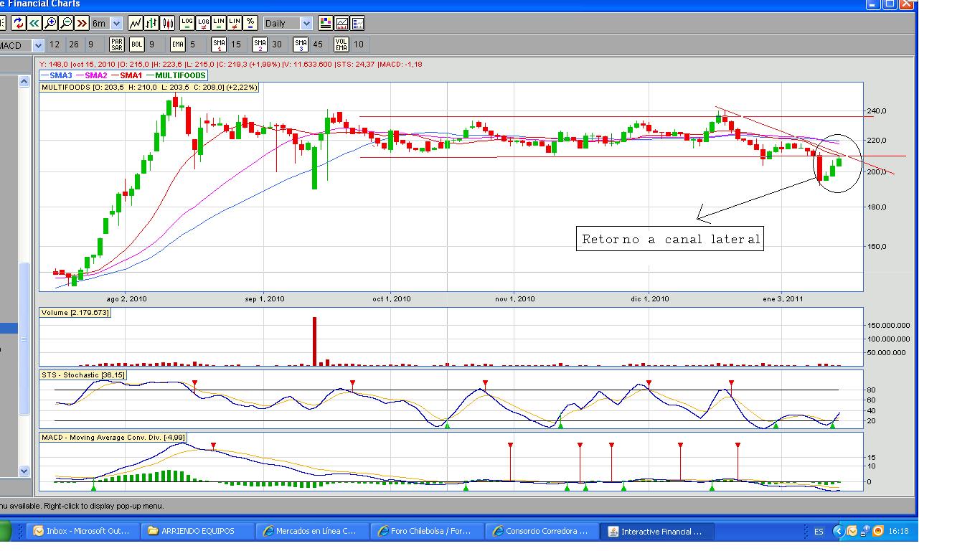Click the MULTIFOODS OHLC price label
980x551 pixels.
tap(149, 88)
